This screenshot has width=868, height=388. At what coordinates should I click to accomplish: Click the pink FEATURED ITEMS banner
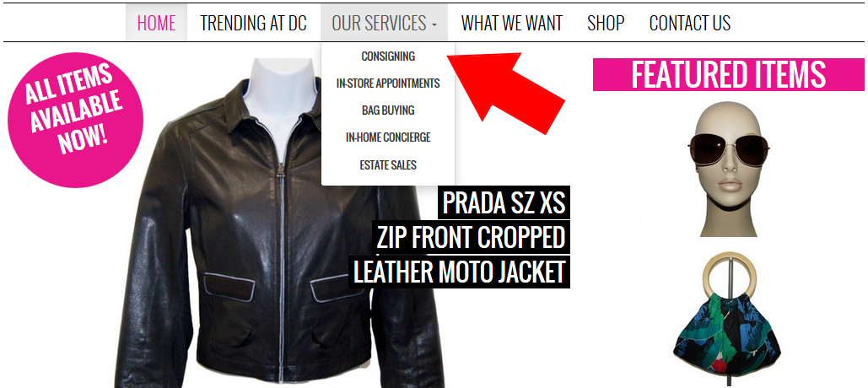[x=729, y=74]
